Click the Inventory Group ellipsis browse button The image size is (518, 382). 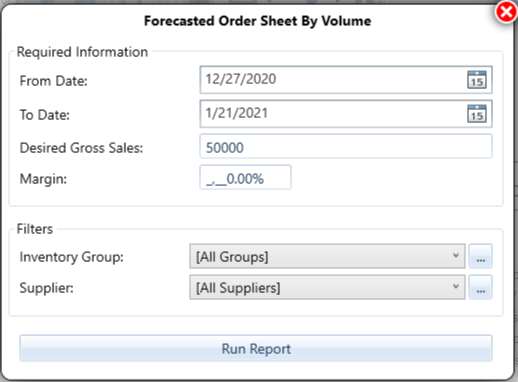(480, 256)
